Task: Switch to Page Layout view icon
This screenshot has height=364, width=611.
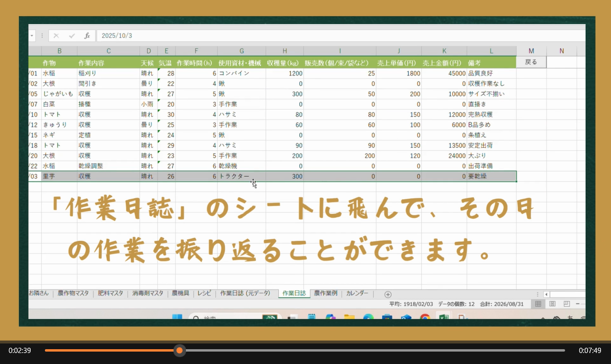Action: pos(552,304)
